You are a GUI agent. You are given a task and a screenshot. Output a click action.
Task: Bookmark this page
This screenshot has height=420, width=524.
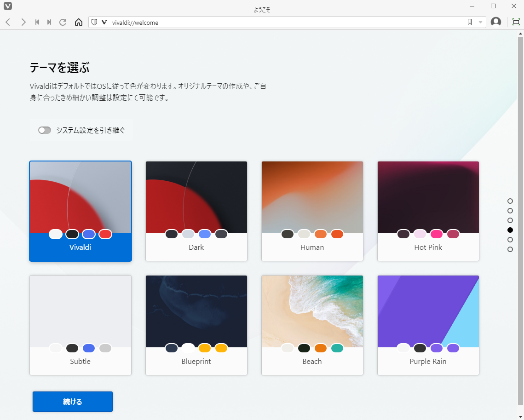point(470,23)
